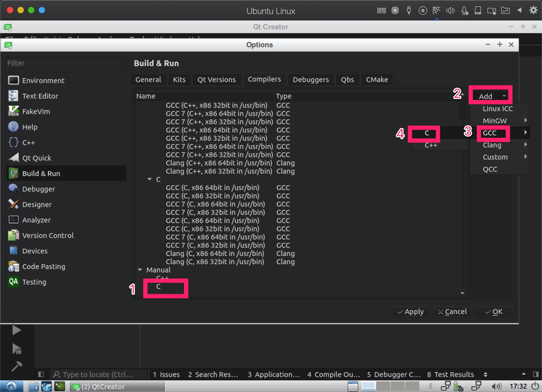Screen dimensions: 542x392
Task: Open the Text Editor settings category
Action: [x=66, y=96]
